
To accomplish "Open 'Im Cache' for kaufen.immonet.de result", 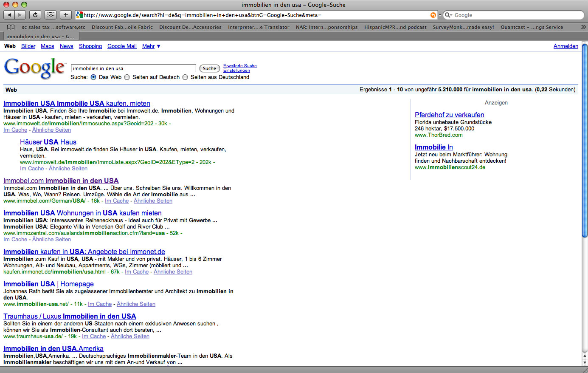I will [137, 272].
